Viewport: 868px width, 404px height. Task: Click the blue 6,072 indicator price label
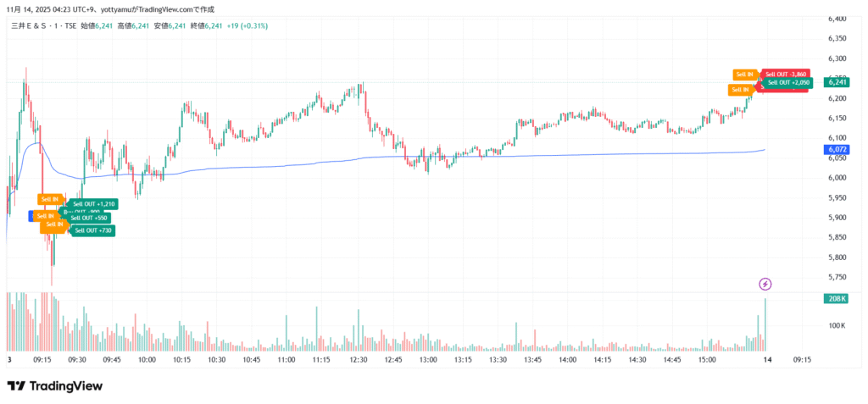837,150
